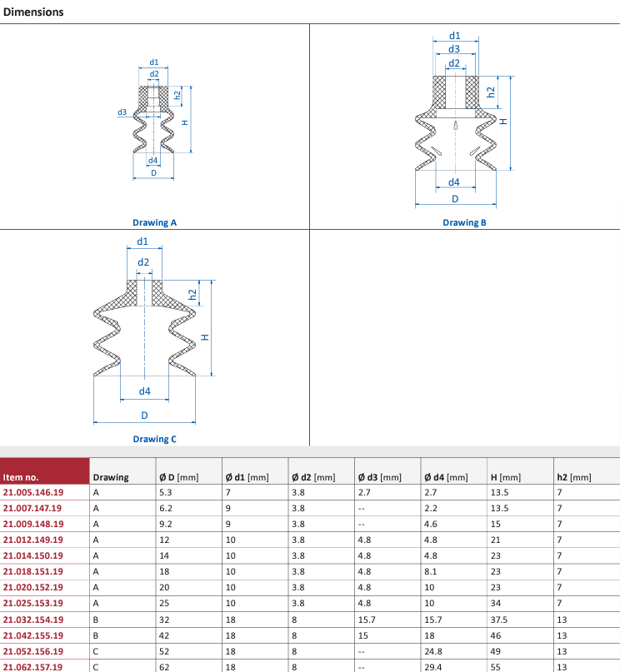
Task: Open item link 21.062.157.19
Action: (x=33, y=667)
